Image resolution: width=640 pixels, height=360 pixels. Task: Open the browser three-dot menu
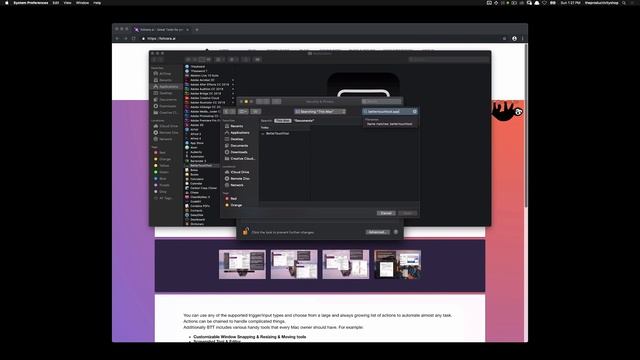point(522,39)
